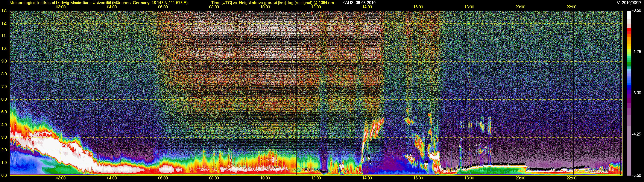Click the '10:00' label on the top time axis
Screen dimensions: 644x182
pyautogui.click(x=265, y=7)
